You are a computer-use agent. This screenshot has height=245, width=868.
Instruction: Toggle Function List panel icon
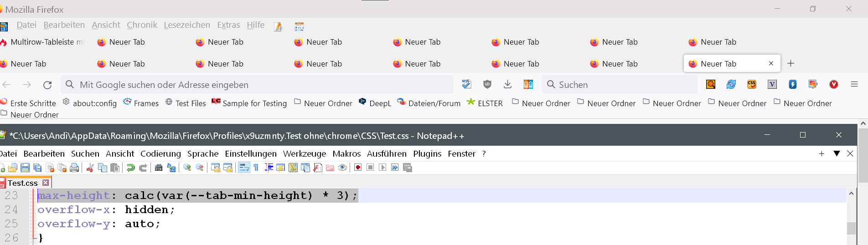(318, 168)
